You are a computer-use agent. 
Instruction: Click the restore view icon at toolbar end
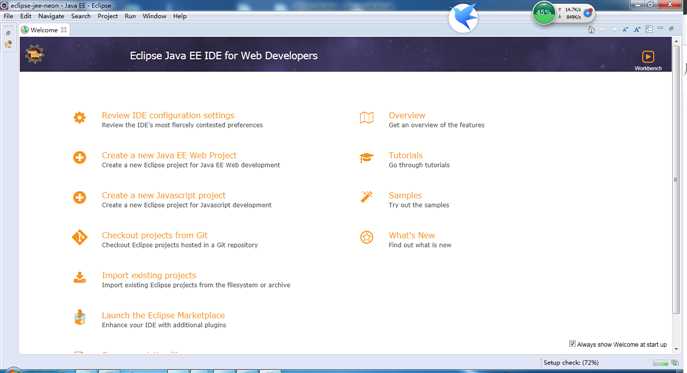(671, 29)
